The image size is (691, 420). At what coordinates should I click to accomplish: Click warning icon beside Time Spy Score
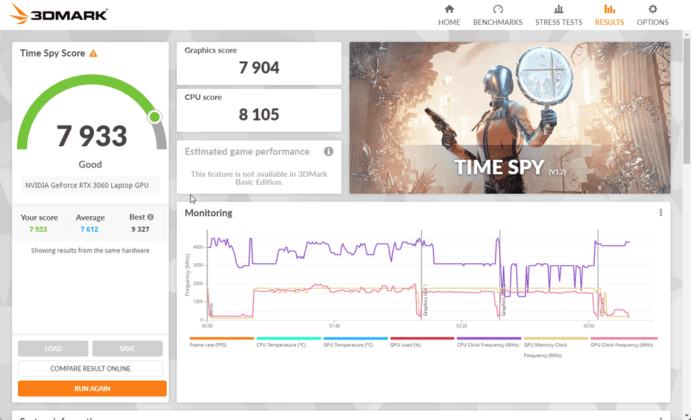tap(93, 53)
